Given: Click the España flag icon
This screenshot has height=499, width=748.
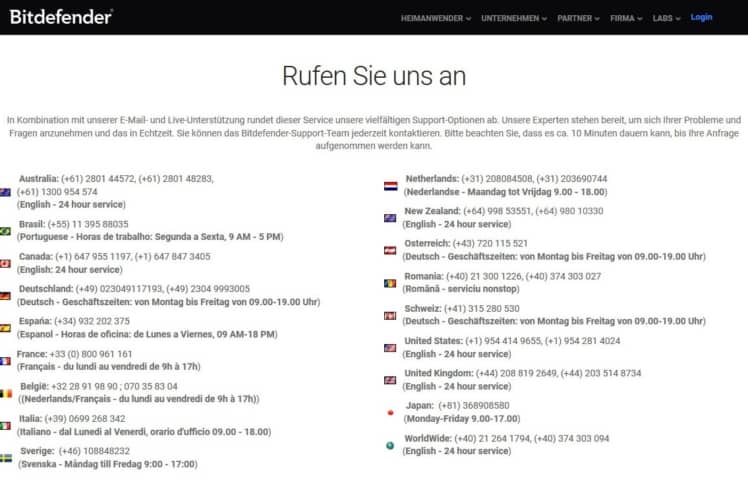Looking at the screenshot, I should tap(5, 328).
